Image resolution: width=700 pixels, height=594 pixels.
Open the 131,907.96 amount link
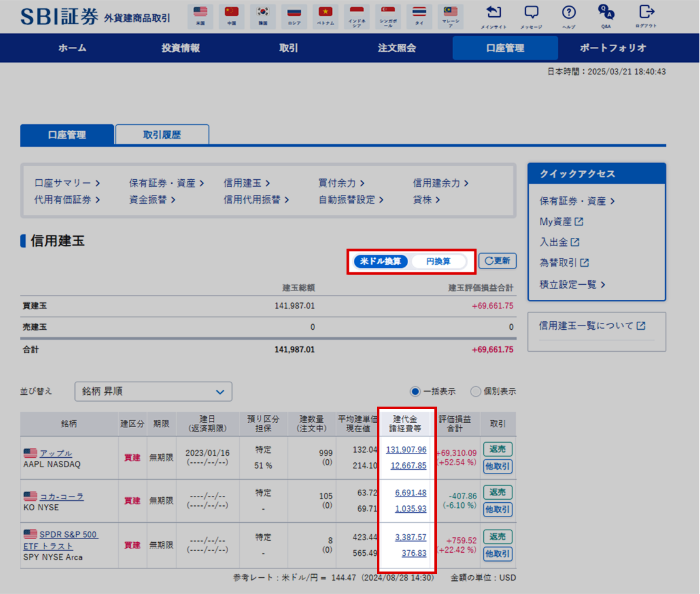(x=406, y=450)
